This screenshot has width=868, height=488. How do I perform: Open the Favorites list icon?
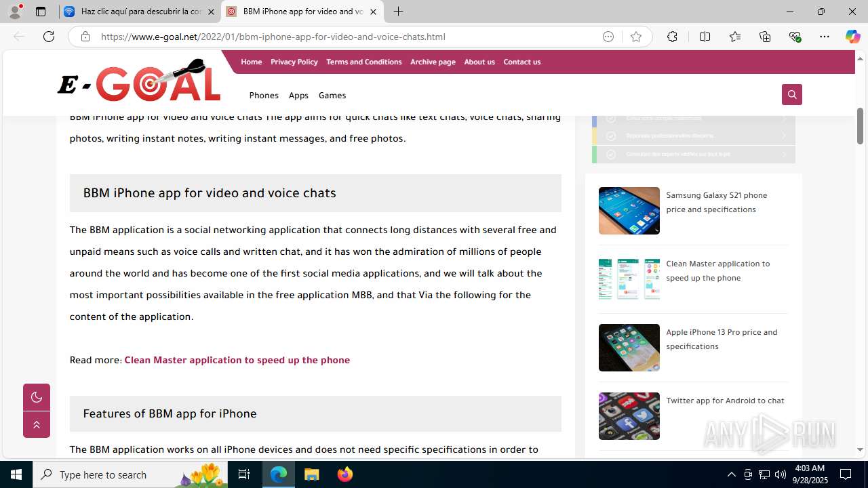tap(735, 37)
